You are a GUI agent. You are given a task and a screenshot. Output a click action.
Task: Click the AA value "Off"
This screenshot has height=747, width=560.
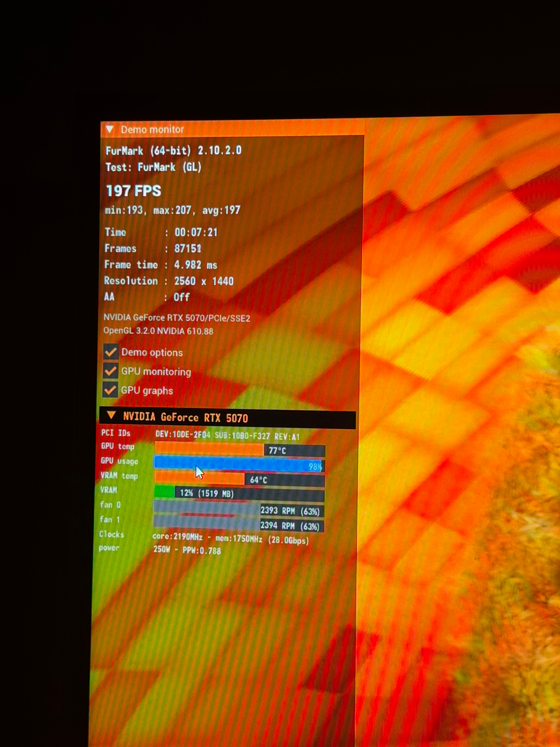tap(181, 297)
